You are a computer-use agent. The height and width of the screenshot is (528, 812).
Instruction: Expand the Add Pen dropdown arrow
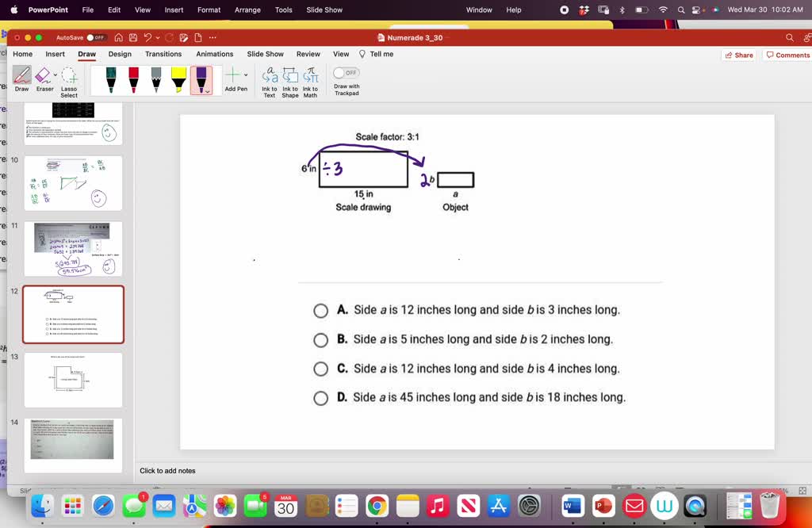(246, 75)
